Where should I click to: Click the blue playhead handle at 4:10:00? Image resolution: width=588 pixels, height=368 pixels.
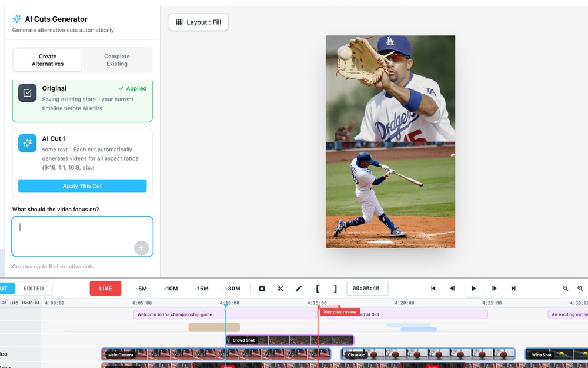(226, 306)
